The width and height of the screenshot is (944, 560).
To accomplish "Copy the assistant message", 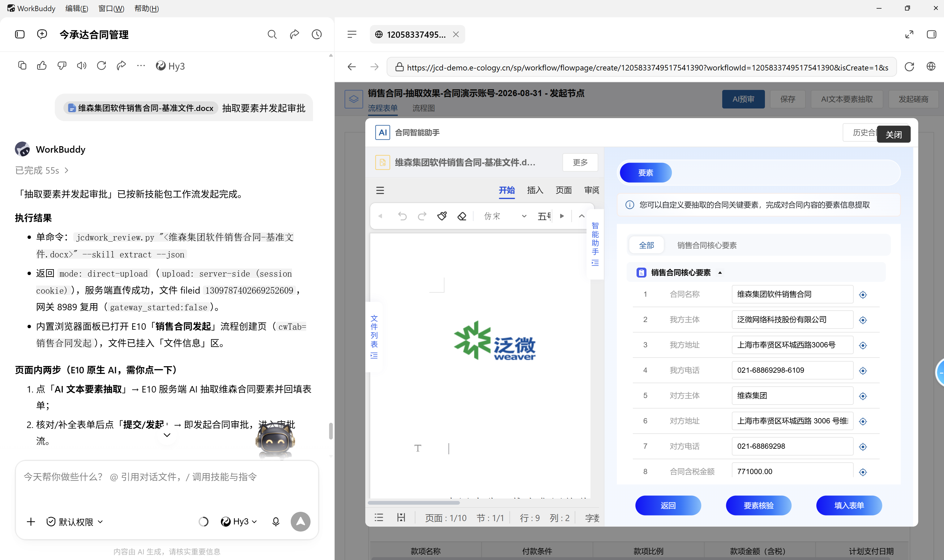I will (x=22, y=66).
